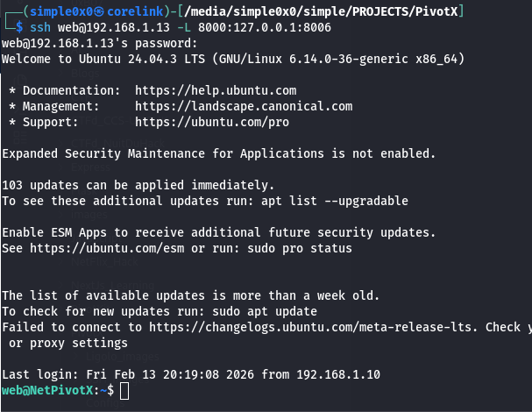The image size is (532, 412).
Task: Click the web@192.168.1.13's password line
Action: [99, 43]
